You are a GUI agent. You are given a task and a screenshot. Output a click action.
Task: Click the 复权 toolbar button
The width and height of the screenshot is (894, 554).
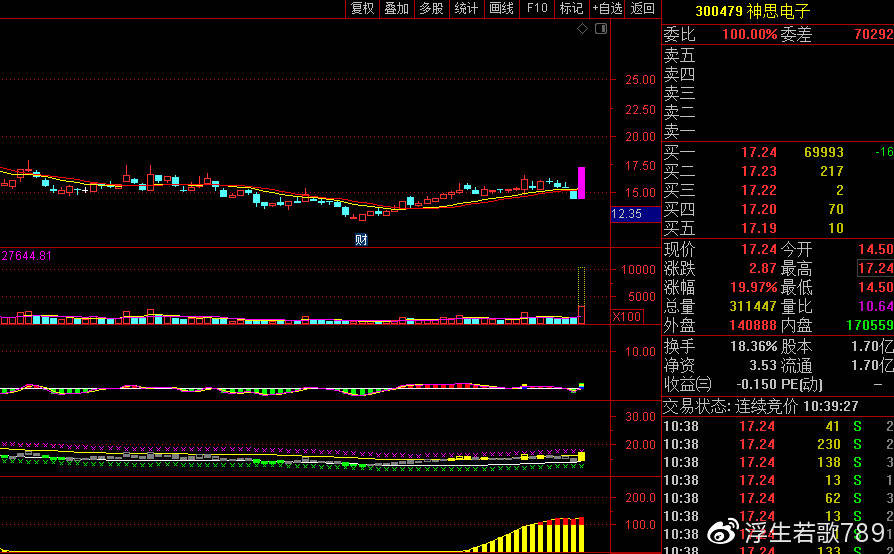[x=361, y=8]
